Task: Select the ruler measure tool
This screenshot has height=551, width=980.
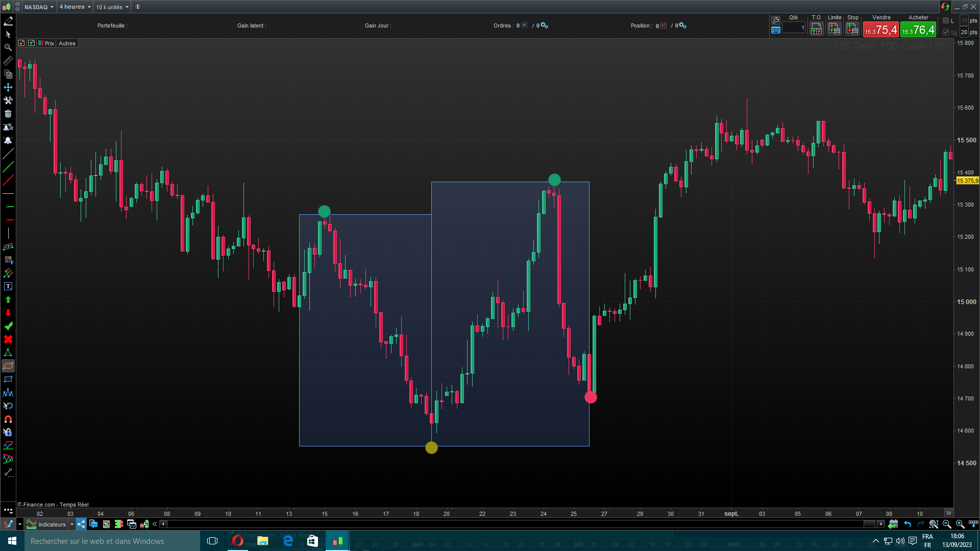Action: click(8, 61)
